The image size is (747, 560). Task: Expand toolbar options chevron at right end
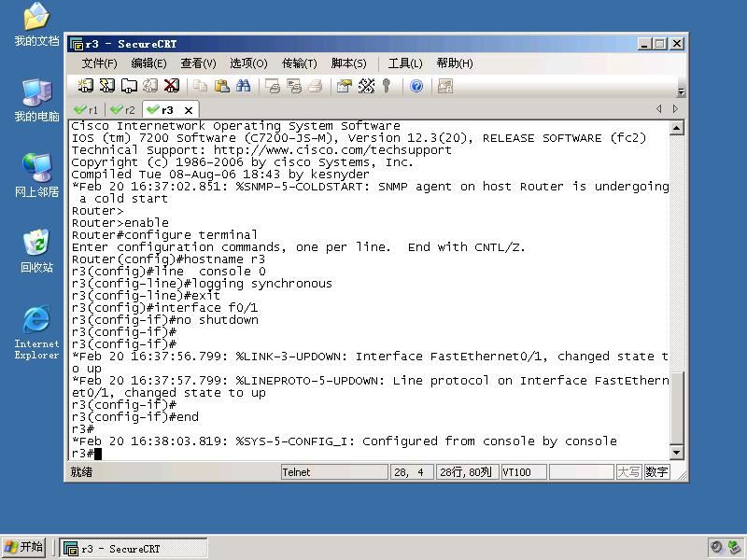[x=682, y=91]
